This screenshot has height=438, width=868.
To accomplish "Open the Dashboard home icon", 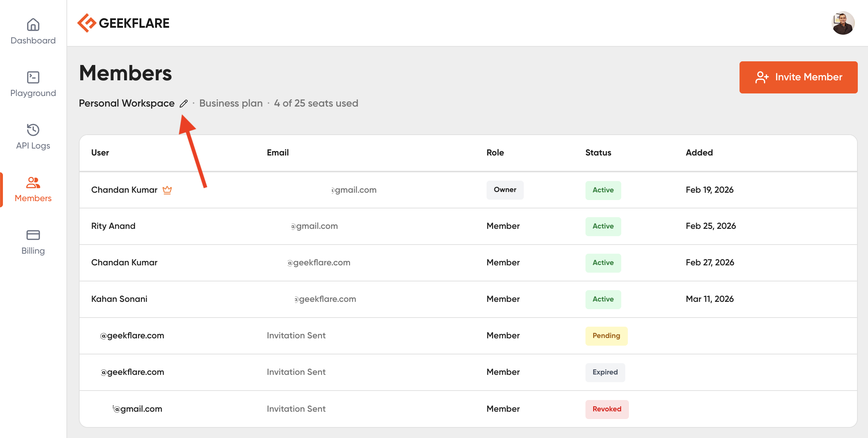I will 33,25.
